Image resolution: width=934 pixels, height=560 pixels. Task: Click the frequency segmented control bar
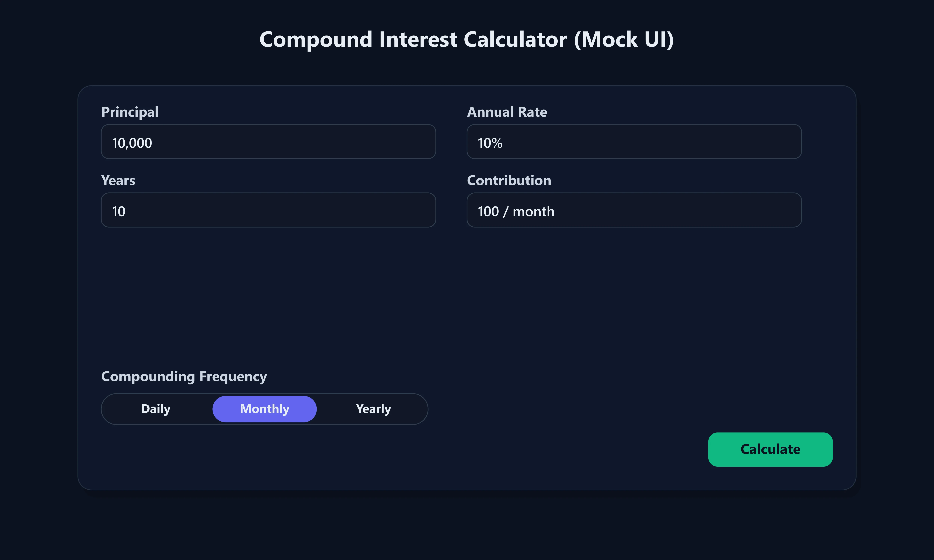tap(264, 409)
